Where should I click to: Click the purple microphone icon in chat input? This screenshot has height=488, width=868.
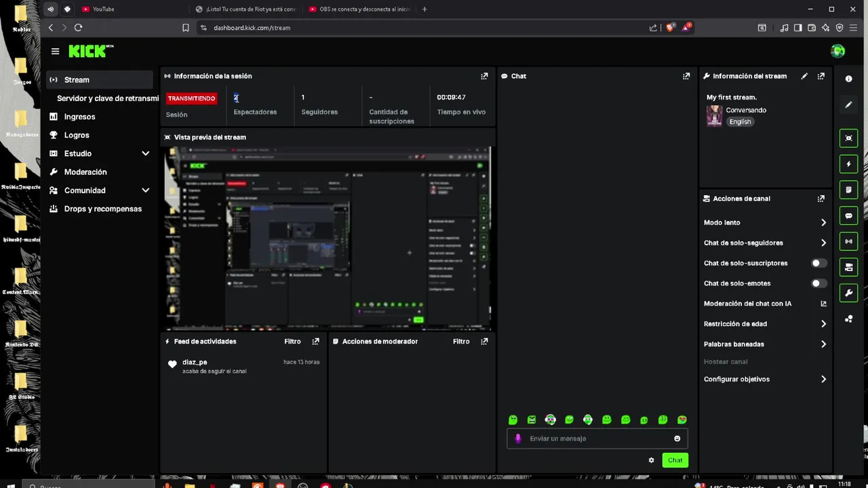coord(518,439)
